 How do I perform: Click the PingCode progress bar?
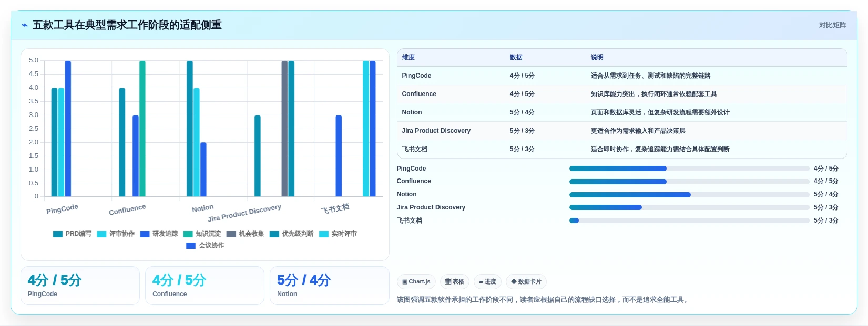pos(689,169)
